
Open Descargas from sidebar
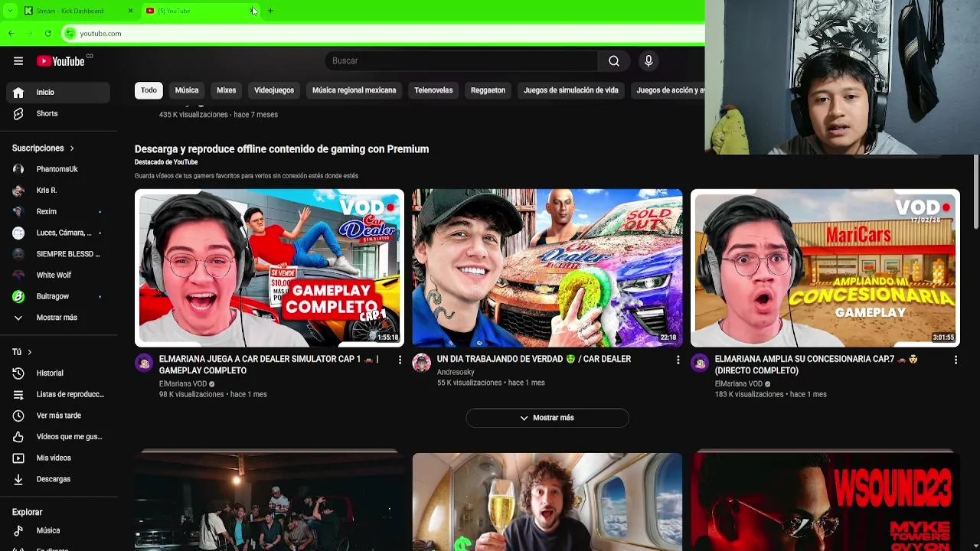pos(58,479)
